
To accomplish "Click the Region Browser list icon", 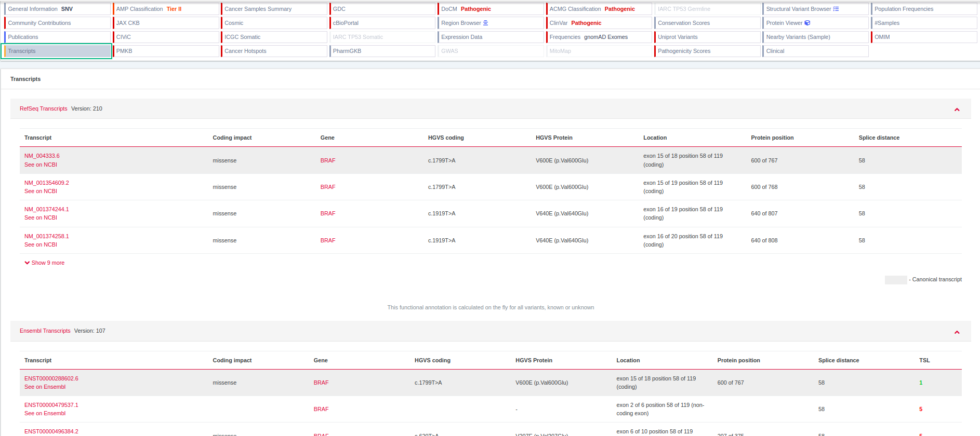I will click(x=486, y=23).
